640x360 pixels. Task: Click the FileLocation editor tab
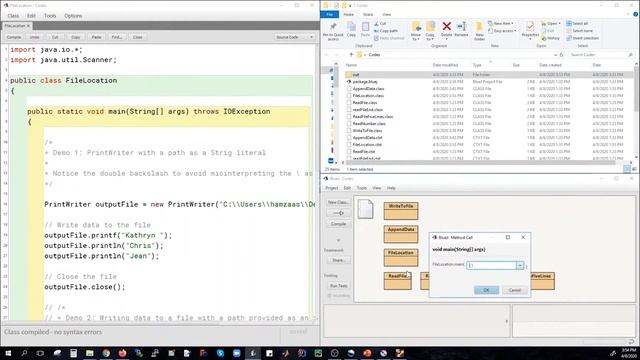(17, 26)
